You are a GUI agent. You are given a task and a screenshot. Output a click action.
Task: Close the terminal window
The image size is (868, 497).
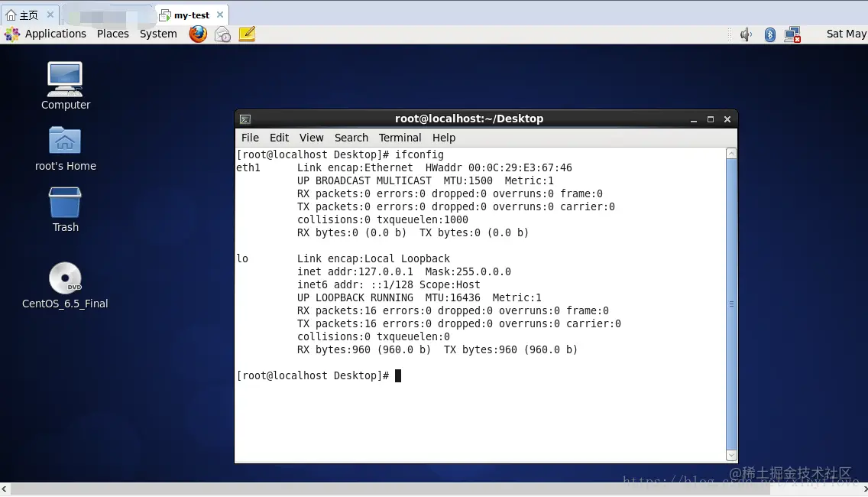(727, 119)
